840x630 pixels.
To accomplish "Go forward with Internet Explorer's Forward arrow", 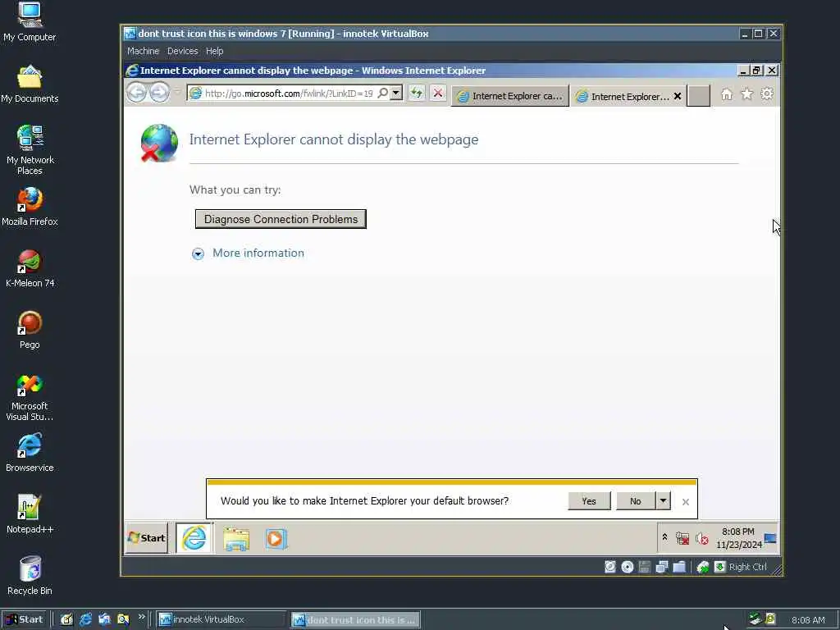I will point(159,93).
